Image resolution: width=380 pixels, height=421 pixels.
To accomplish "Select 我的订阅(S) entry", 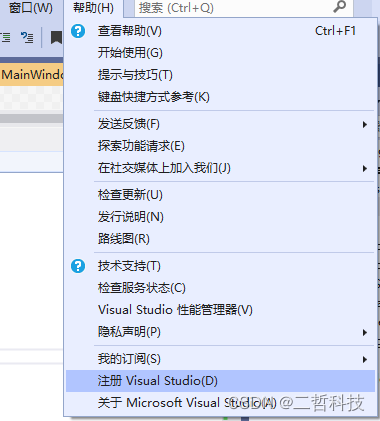I will (x=220, y=359).
